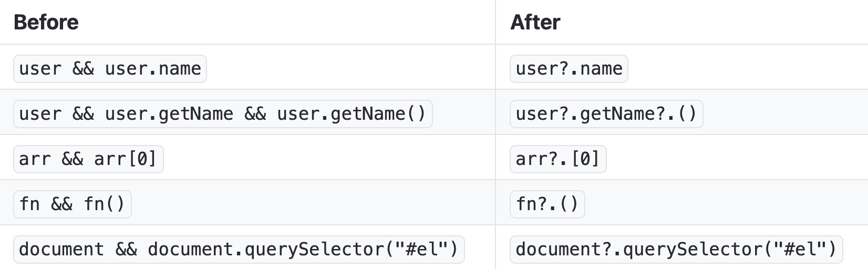
Task: Click the 'user?.name' code snippet
Action: 569,69
